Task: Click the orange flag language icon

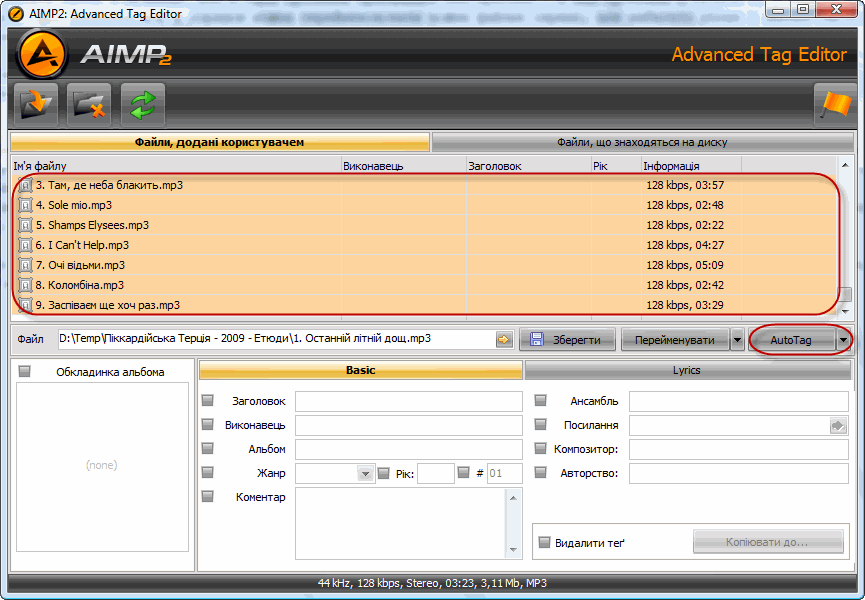Action: [x=835, y=104]
